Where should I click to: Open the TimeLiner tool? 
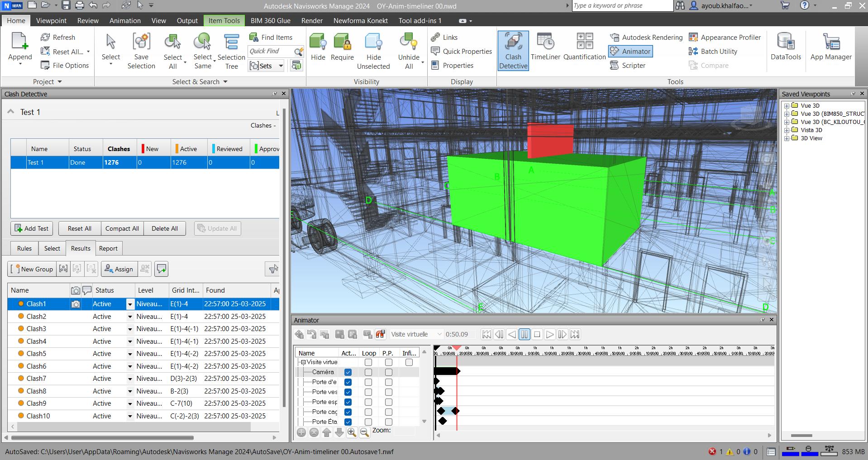click(545, 47)
